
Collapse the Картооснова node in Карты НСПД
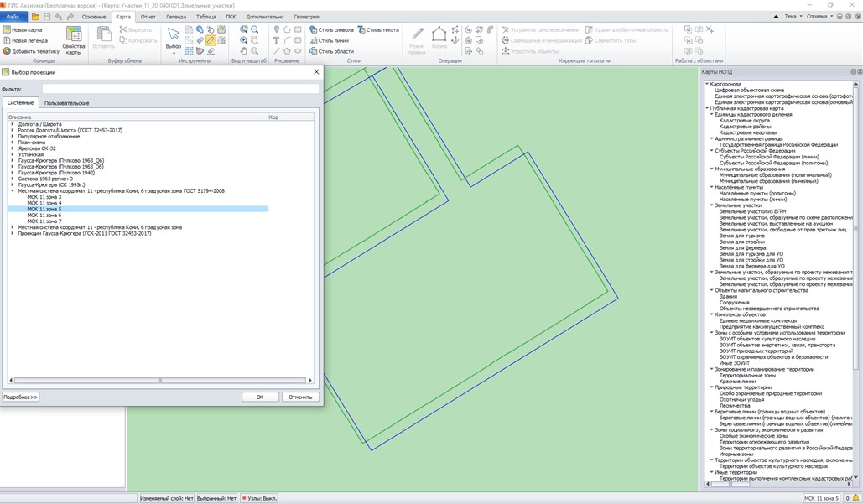707,84
